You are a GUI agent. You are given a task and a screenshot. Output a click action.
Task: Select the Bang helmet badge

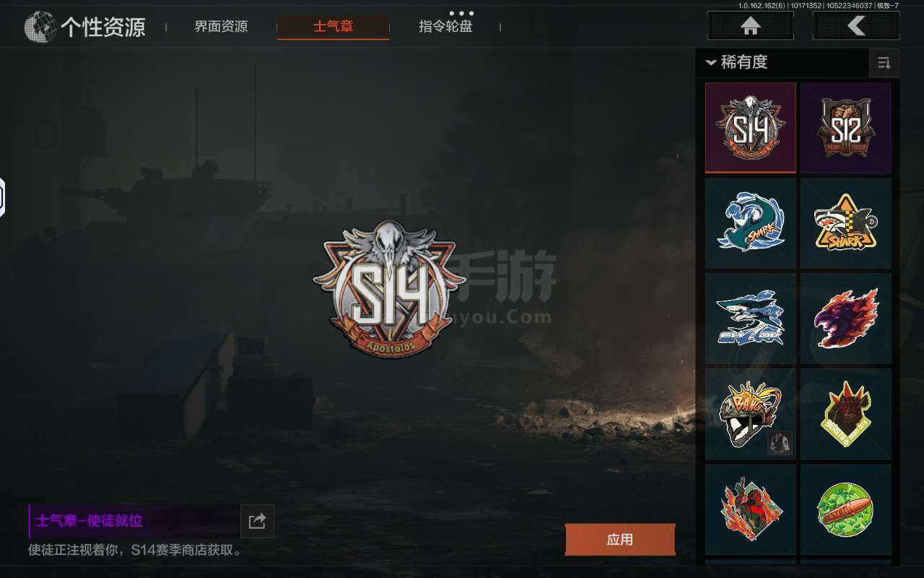(x=751, y=414)
